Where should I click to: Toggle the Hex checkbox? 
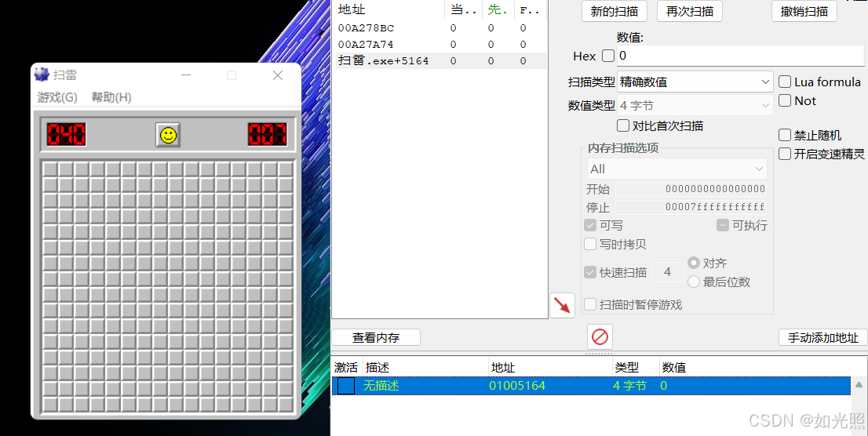(x=607, y=56)
